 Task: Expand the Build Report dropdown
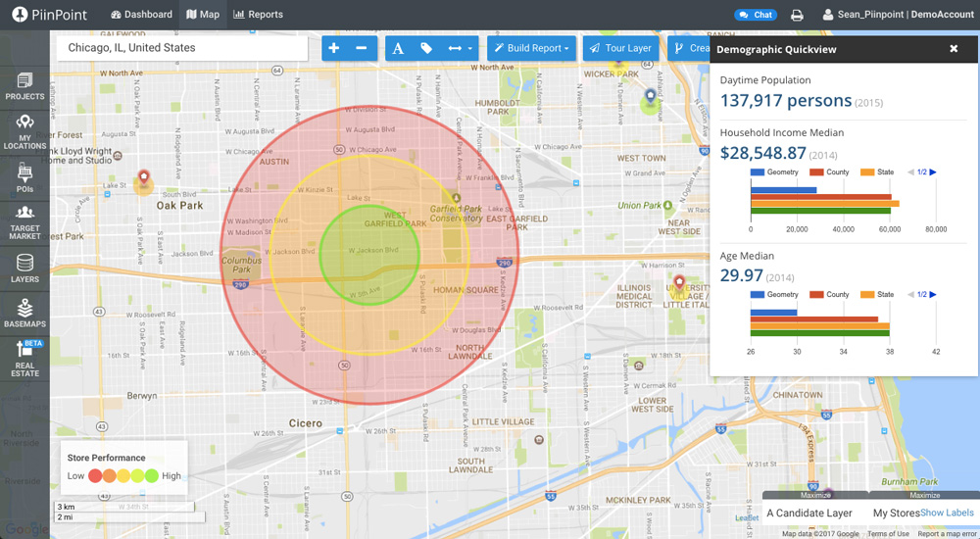pyautogui.click(x=531, y=48)
